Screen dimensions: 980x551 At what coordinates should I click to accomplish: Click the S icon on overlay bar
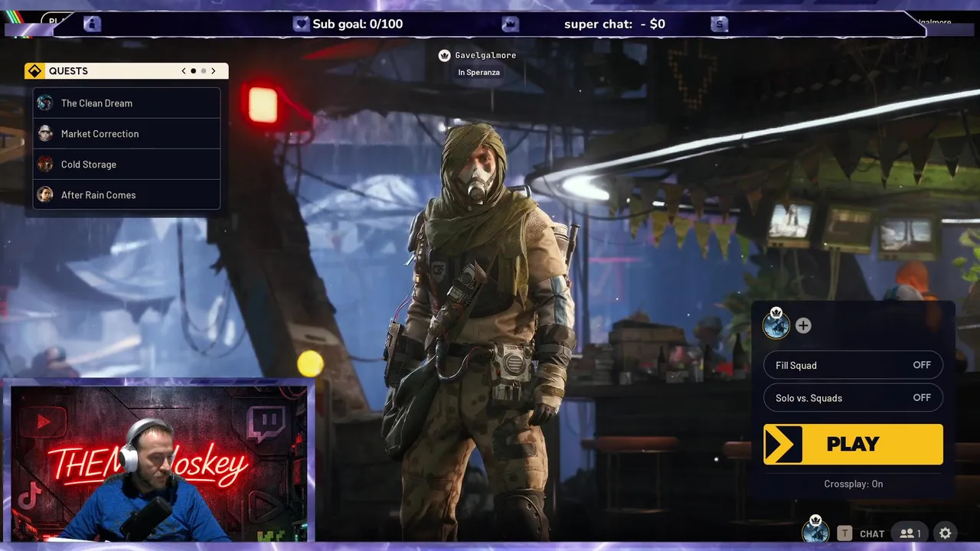719,24
